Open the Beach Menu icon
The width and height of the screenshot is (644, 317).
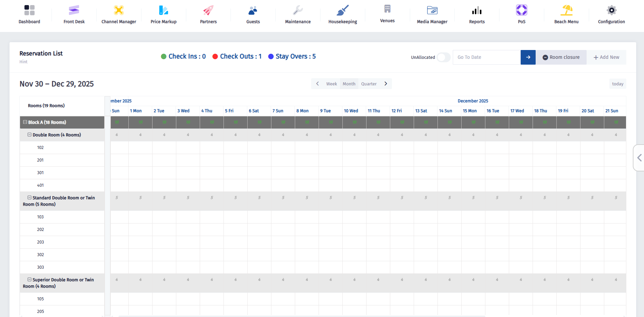coord(566,11)
